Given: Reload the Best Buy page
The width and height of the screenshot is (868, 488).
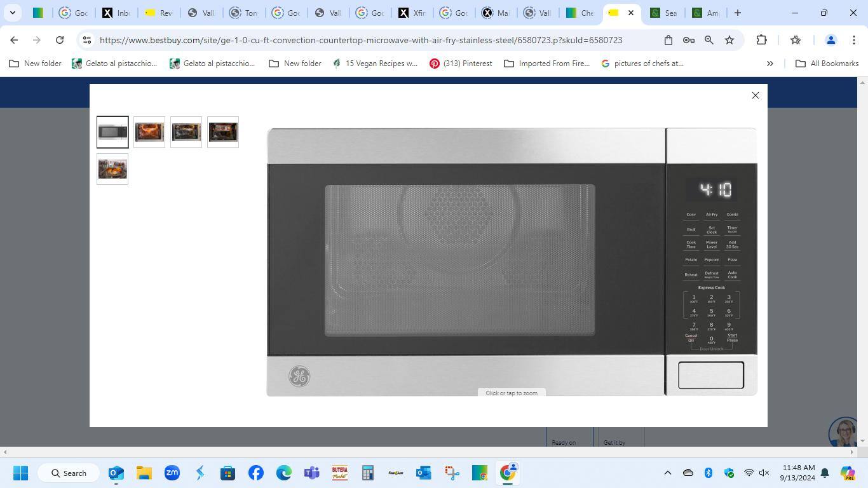Looking at the screenshot, I should [x=60, y=40].
